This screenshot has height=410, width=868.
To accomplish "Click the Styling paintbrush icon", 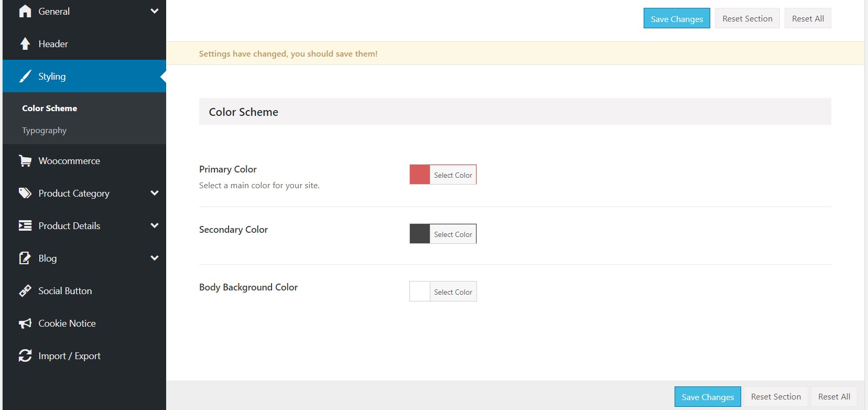I will 25,77.
